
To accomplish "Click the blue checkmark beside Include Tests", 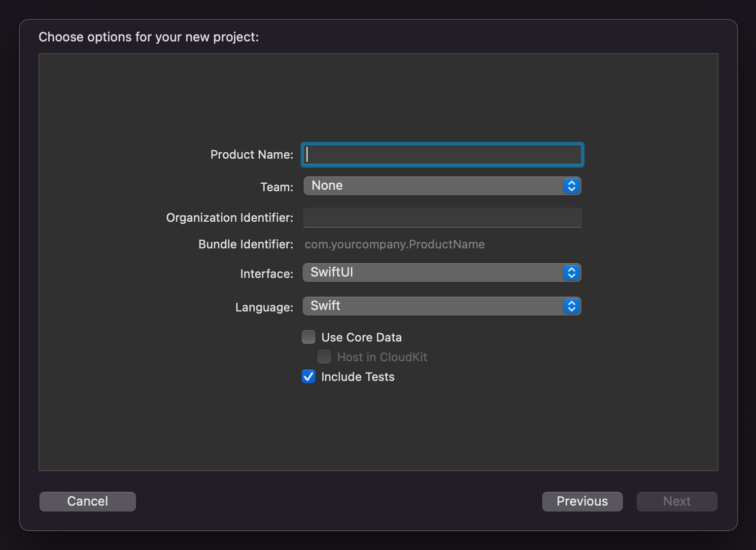I will [x=309, y=377].
